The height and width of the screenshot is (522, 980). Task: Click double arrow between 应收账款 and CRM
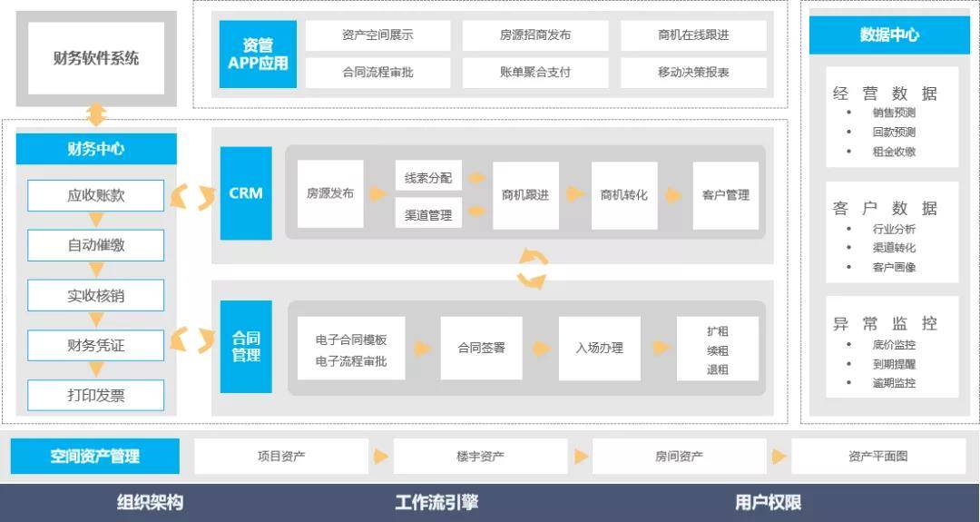click(192, 196)
